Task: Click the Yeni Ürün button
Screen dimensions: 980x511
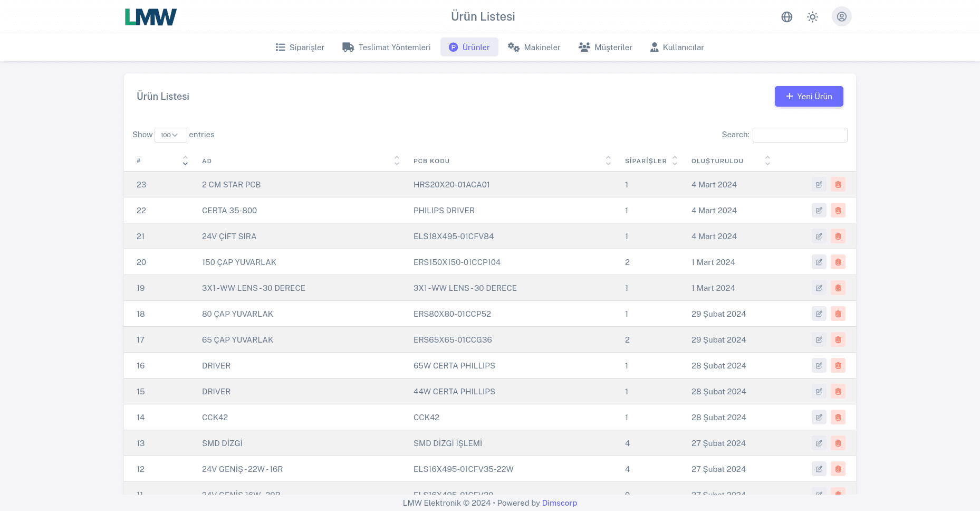Action: coord(809,97)
